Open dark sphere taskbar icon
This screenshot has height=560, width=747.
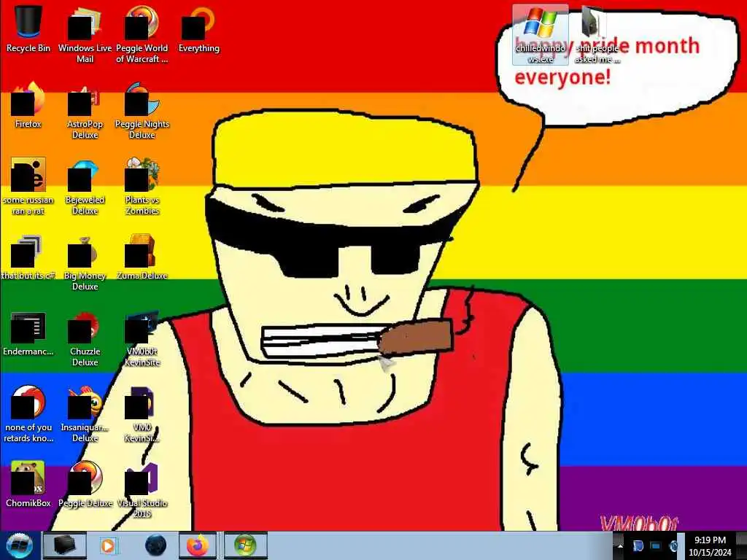coord(156,545)
